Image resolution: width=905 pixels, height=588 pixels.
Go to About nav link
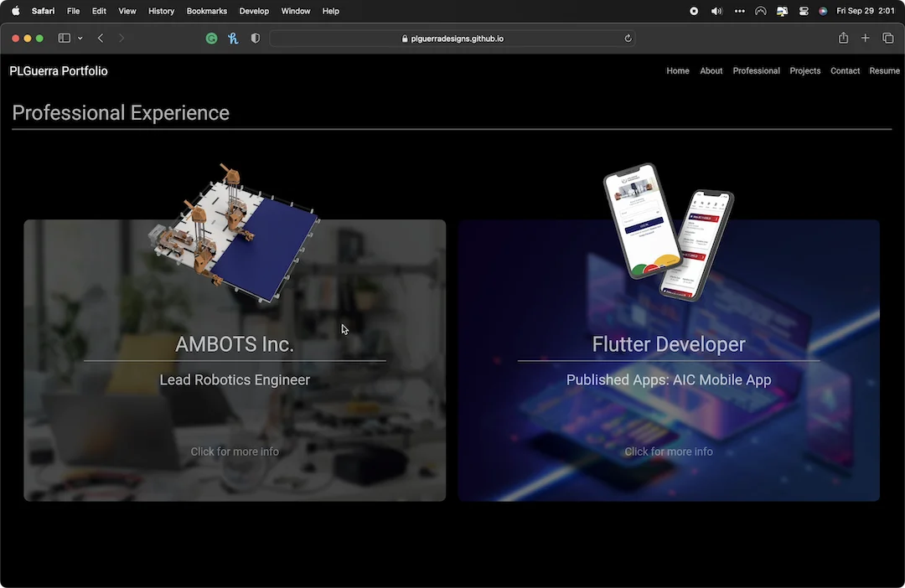coord(711,71)
